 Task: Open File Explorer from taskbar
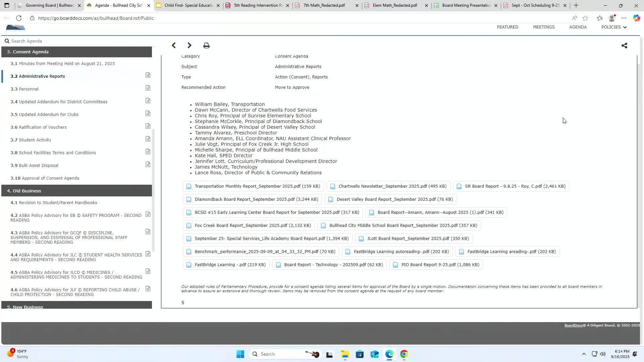(345, 354)
